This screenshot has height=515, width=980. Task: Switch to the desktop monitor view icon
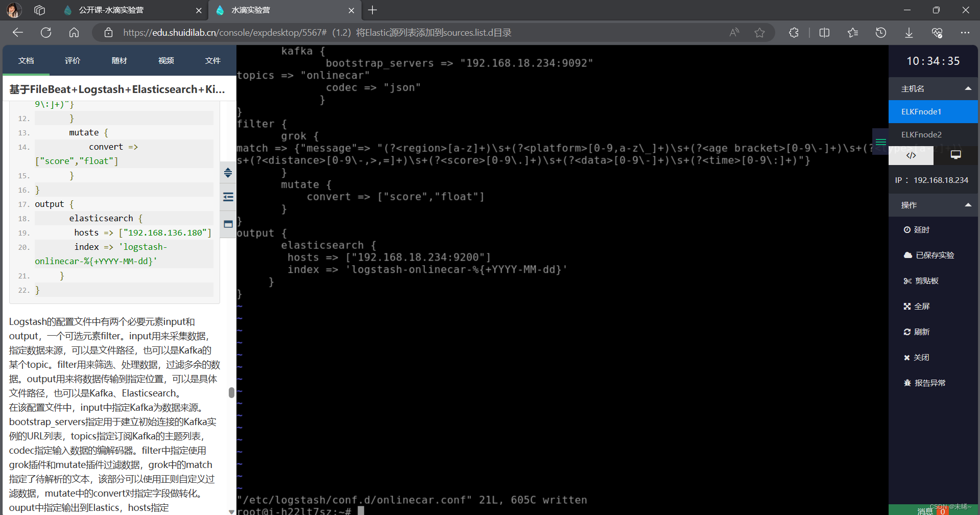pos(955,155)
